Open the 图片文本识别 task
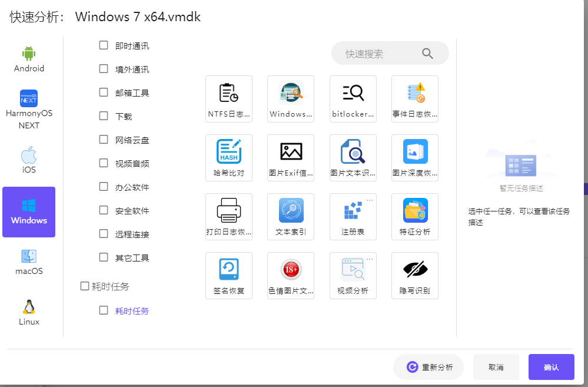The image size is (588, 387). click(353, 158)
